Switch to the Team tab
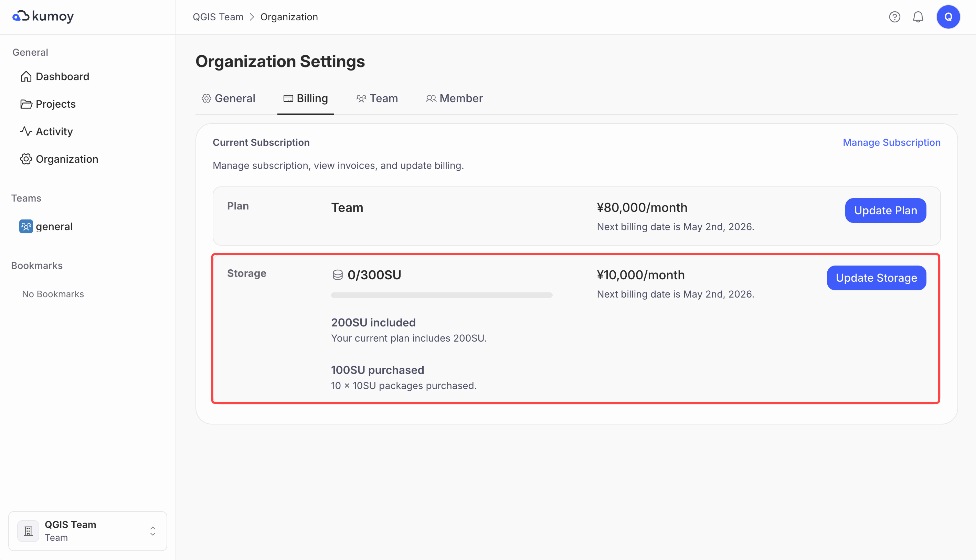The width and height of the screenshot is (976, 560). tap(377, 98)
